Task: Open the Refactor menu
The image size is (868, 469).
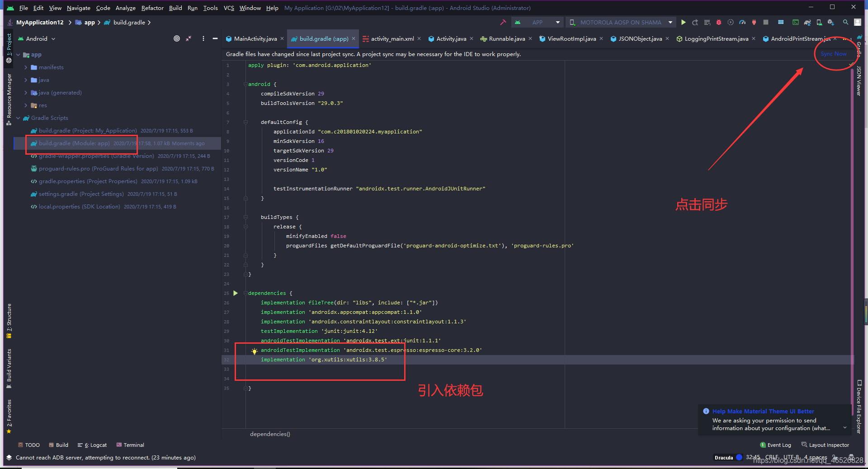Action: click(152, 8)
